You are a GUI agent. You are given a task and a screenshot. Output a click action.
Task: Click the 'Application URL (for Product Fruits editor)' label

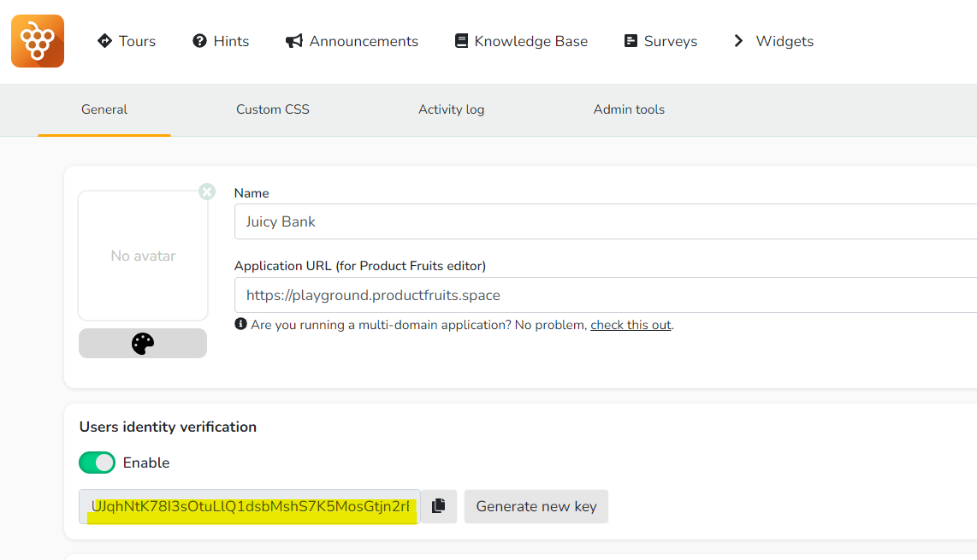click(x=360, y=266)
